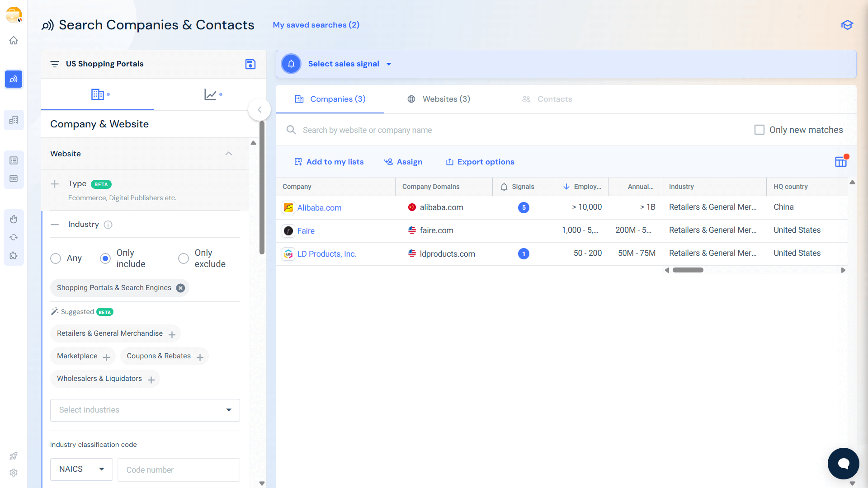Viewport: 868px width, 488px height.
Task: Open settings gear in left sidebar
Action: pos(14,473)
